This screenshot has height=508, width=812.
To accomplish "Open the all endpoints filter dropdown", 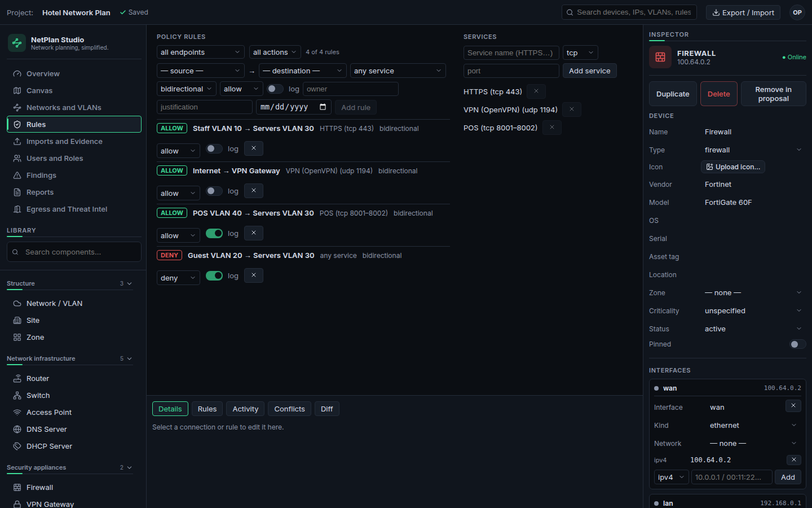I will 201,52.
